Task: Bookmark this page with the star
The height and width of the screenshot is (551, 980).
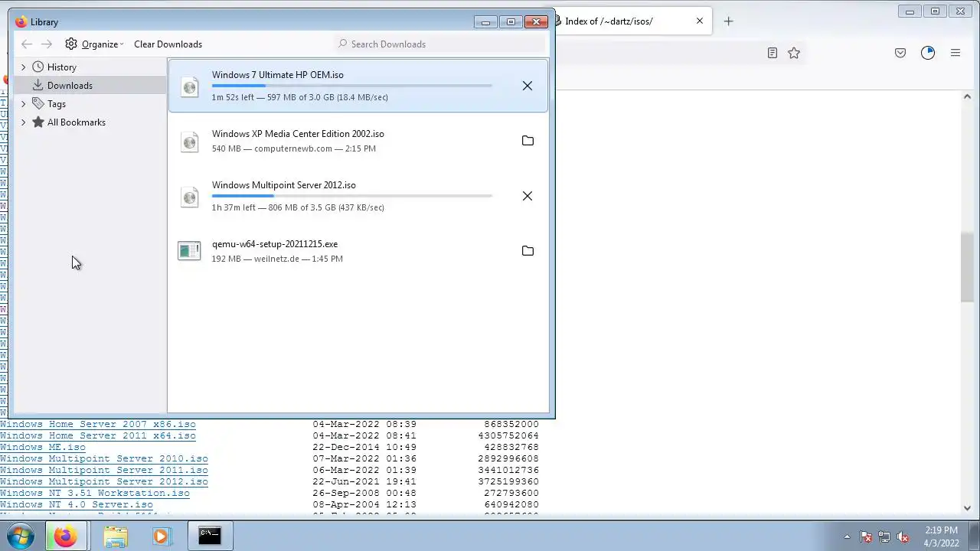Action: click(794, 53)
